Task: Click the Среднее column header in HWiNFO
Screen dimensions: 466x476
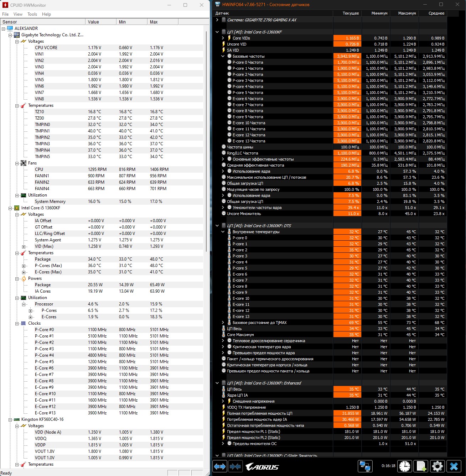Action: click(433, 13)
